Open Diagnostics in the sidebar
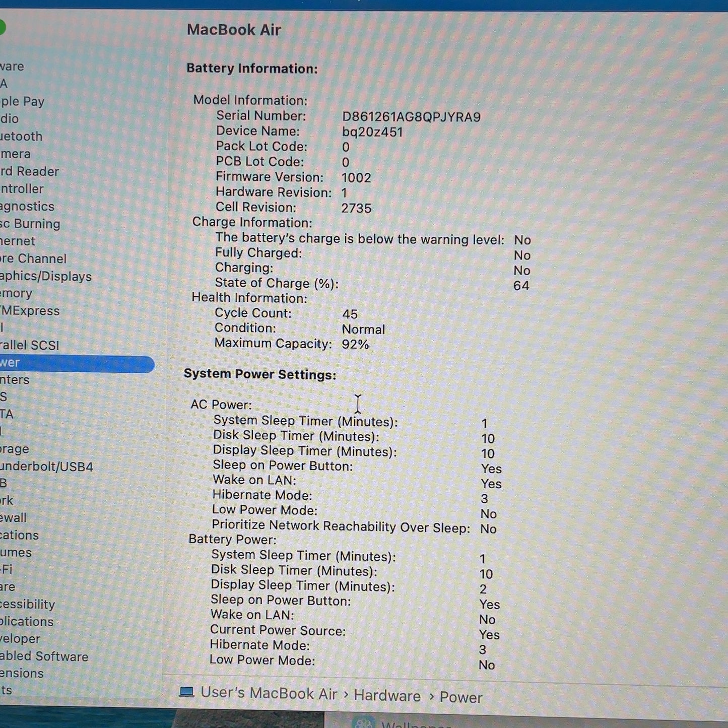728x728 pixels. pos(27,207)
